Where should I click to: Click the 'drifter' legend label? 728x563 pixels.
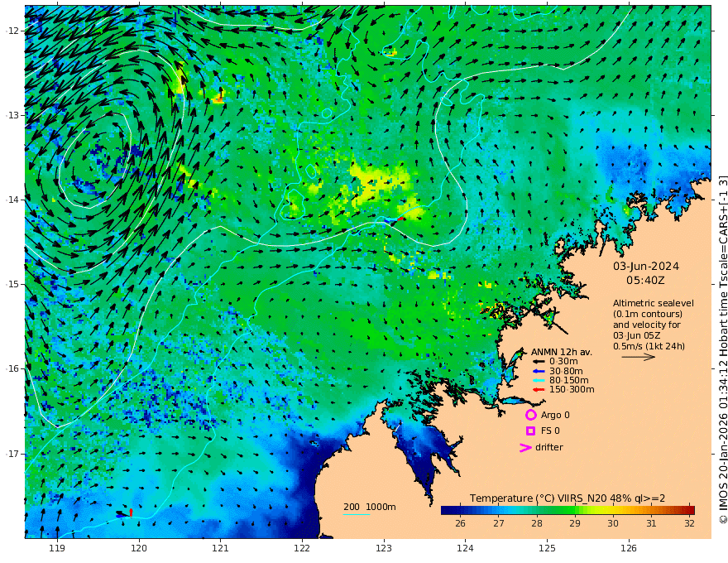(x=549, y=447)
